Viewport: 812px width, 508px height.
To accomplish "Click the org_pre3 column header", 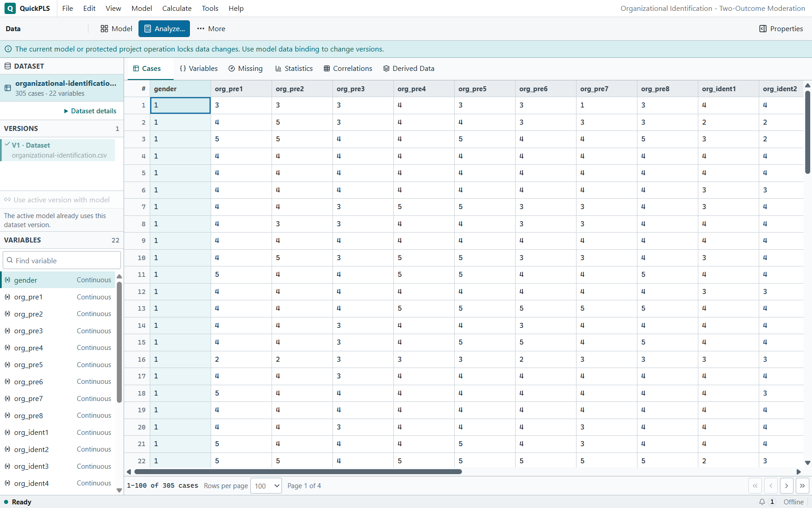I will [x=363, y=89].
